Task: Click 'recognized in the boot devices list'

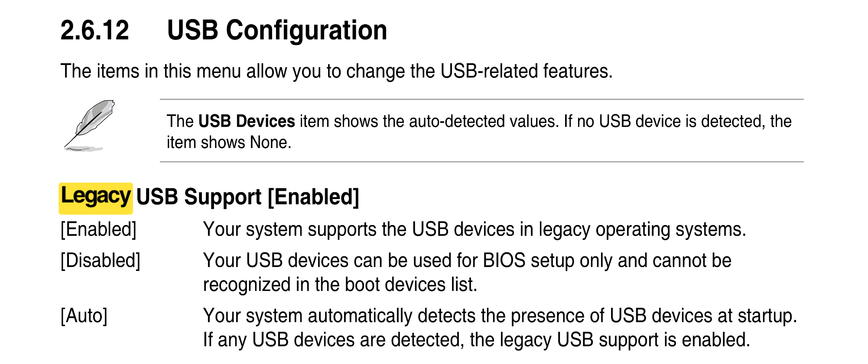Action: [340, 285]
